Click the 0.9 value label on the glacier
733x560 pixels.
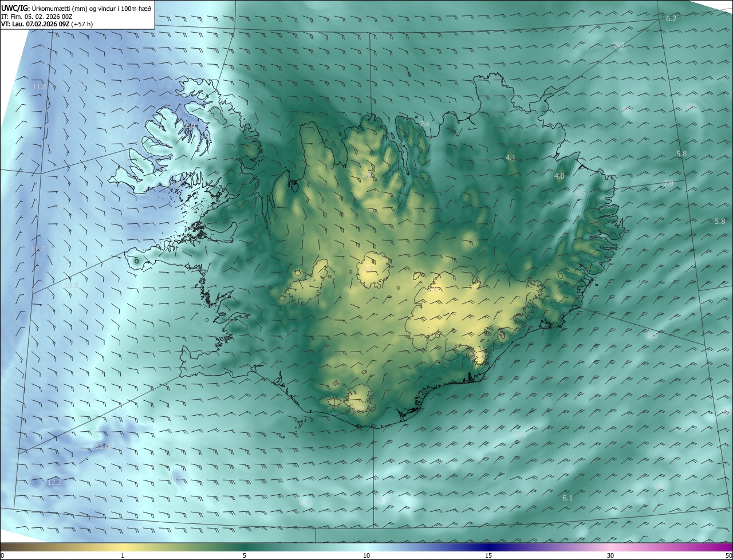pos(368,269)
